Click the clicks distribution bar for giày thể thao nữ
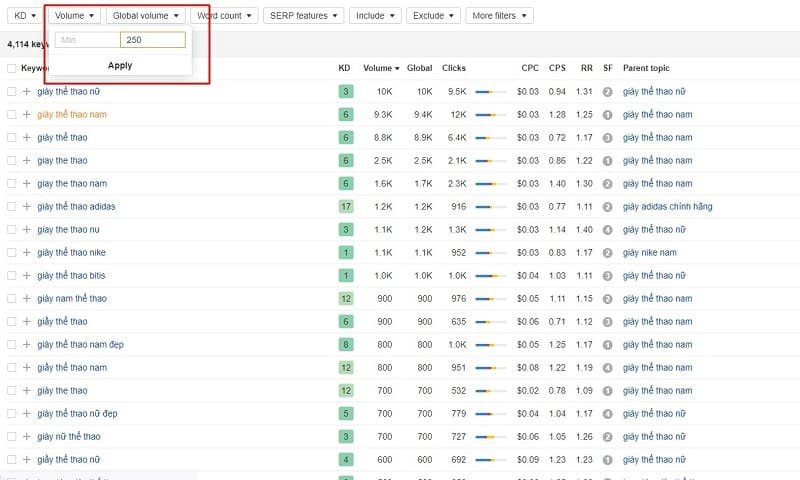800x480 pixels. [x=490, y=92]
